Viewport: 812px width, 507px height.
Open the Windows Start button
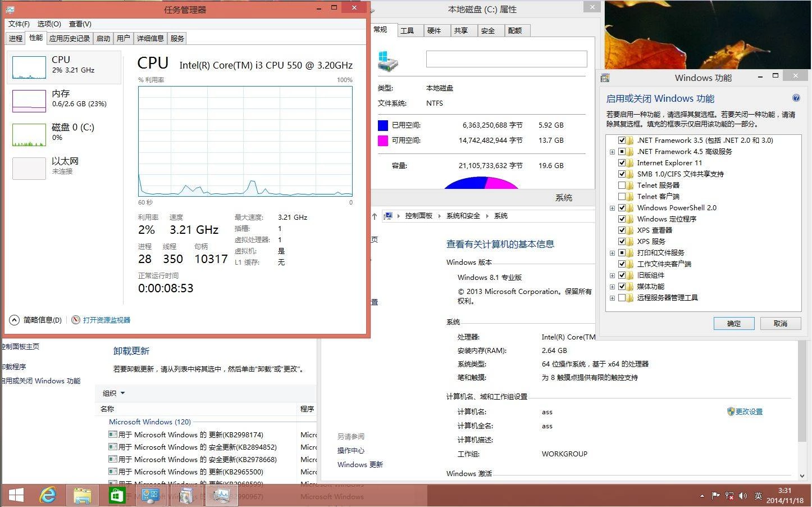tap(16, 496)
